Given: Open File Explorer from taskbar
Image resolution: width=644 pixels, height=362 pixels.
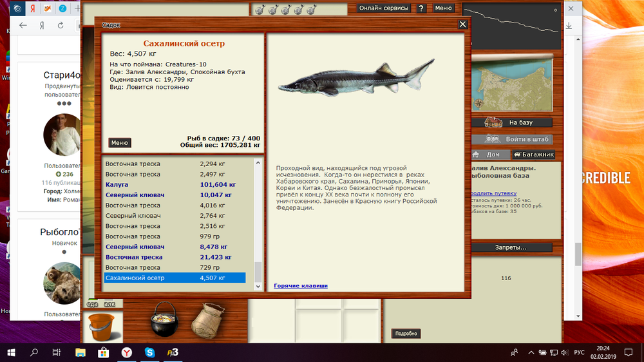Looking at the screenshot, I should pyautogui.click(x=80, y=352).
